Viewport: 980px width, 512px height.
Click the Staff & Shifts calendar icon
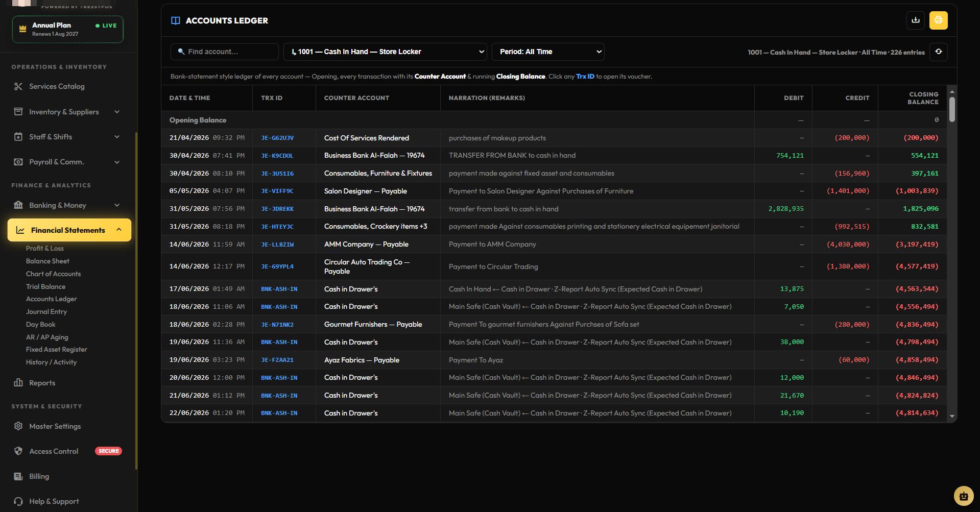click(x=18, y=137)
